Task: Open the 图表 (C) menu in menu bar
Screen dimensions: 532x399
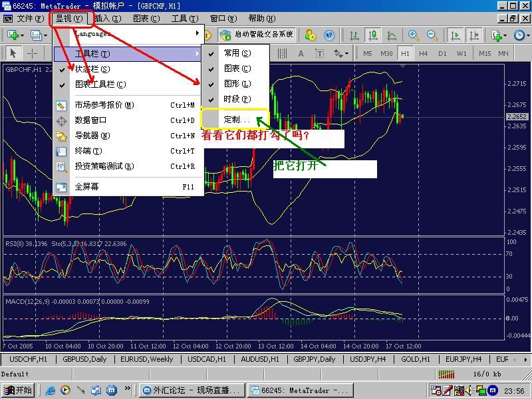Action: tap(146, 19)
